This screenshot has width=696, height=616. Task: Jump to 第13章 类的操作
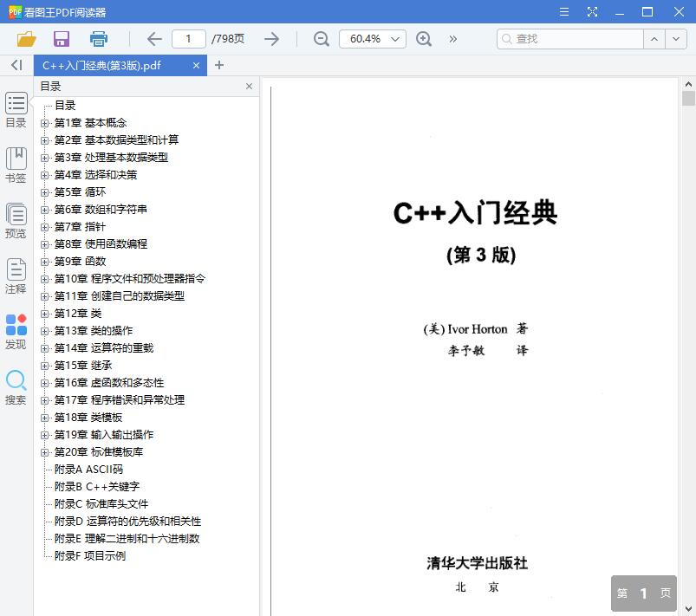pos(94,331)
